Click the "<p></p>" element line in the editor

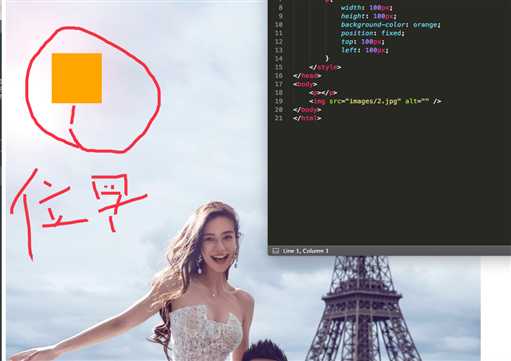pyautogui.click(x=323, y=93)
